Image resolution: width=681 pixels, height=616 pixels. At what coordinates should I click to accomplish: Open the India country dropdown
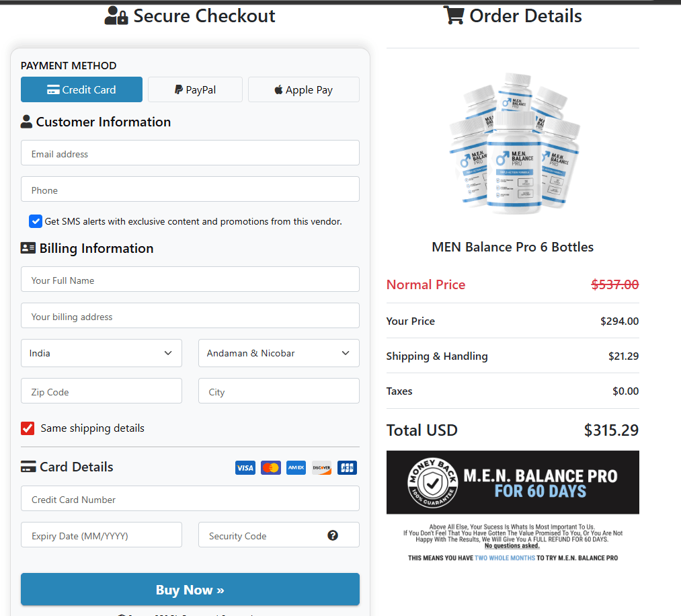102,353
